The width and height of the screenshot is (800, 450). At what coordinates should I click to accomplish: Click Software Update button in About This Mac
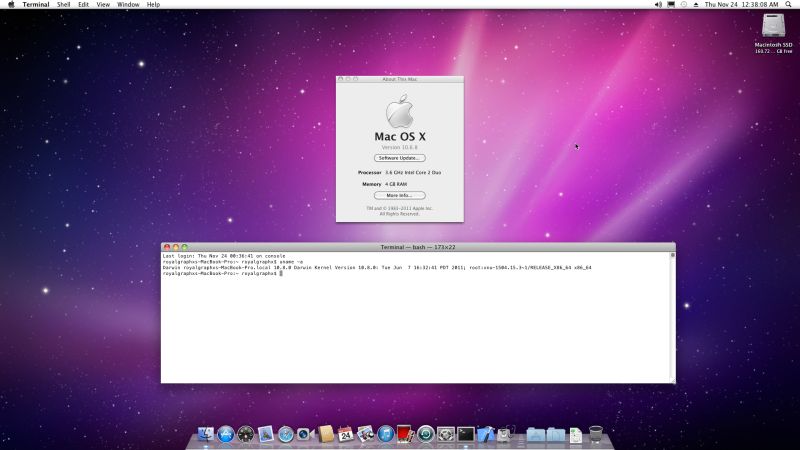tap(399, 158)
